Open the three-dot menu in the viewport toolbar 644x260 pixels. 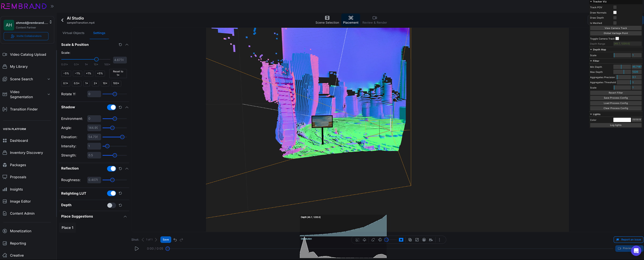coord(439,240)
